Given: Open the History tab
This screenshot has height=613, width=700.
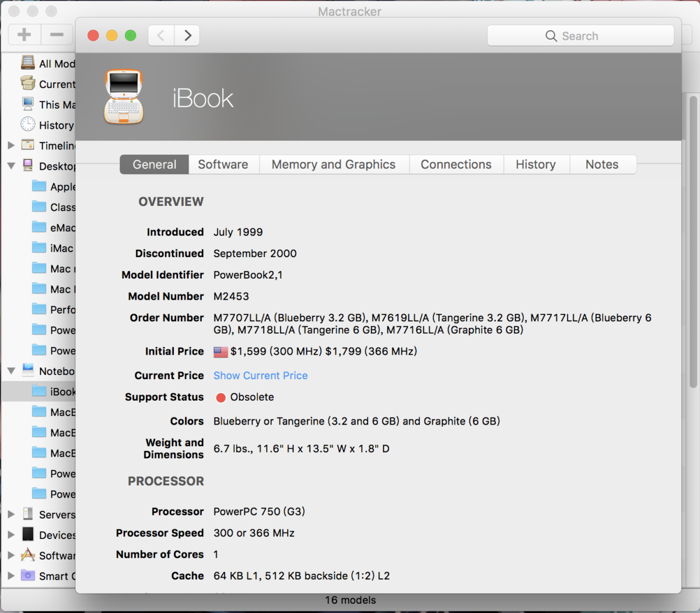Looking at the screenshot, I should click(x=535, y=164).
